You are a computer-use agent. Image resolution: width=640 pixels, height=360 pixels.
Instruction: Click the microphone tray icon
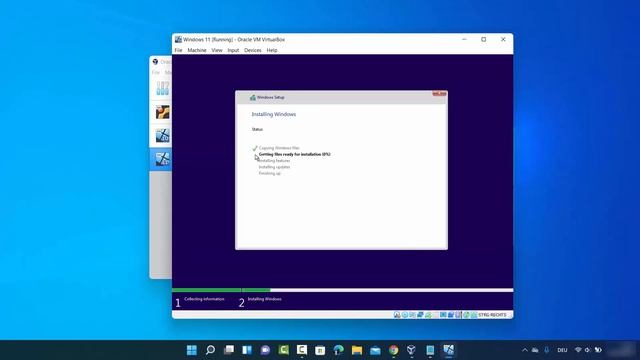[547, 350]
